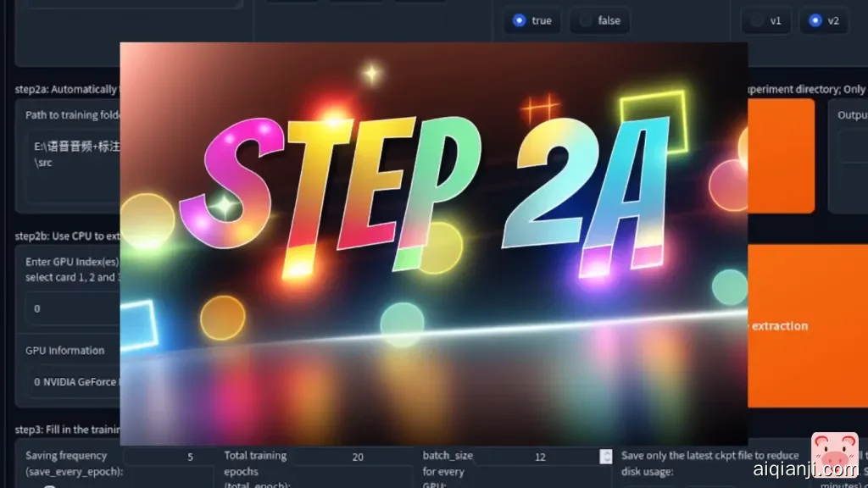This screenshot has height=488, width=868.
Task: Click the Path to training folder field
Action: coord(71,153)
